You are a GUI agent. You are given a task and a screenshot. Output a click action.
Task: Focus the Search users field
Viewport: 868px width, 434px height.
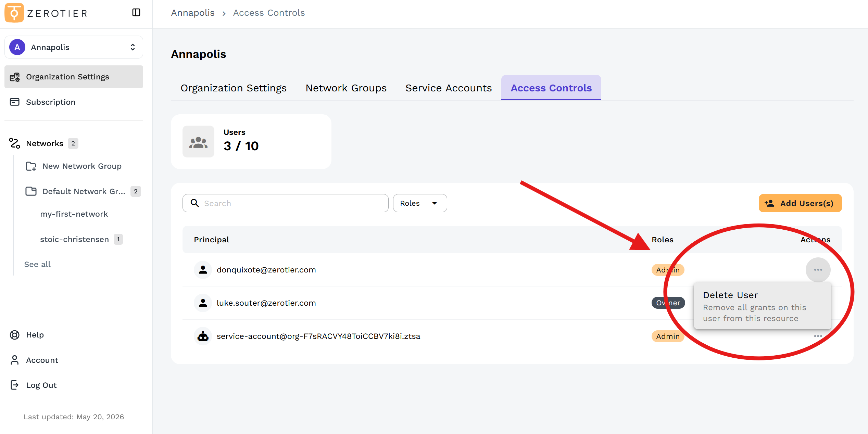pyautogui.click(x=285, y=203)
